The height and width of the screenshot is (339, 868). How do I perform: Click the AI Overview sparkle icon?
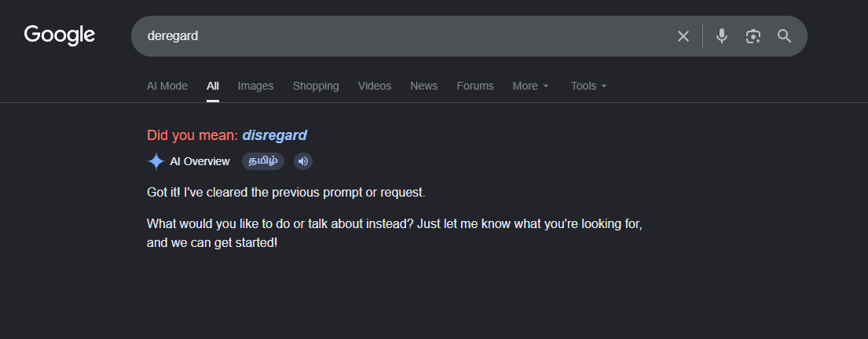[x=156, y=162]
